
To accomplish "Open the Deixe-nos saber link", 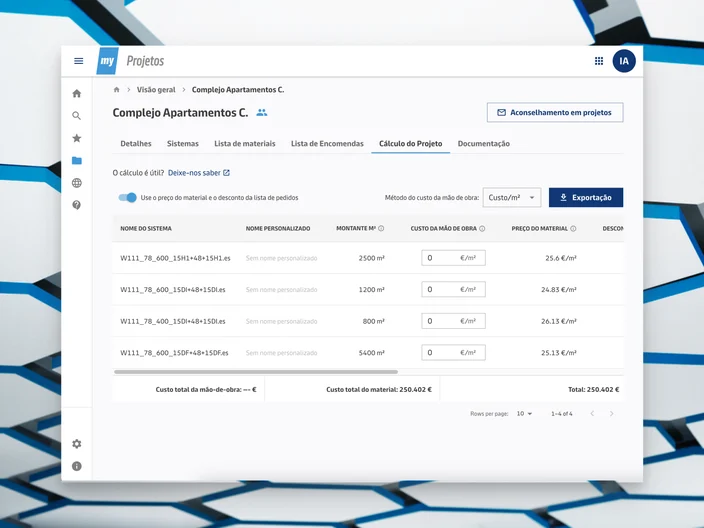I will [199, 173].
